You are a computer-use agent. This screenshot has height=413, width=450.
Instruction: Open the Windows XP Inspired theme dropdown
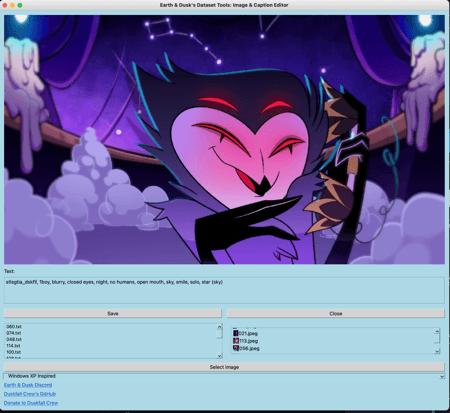pyautogui.click(x=224, y=376)
